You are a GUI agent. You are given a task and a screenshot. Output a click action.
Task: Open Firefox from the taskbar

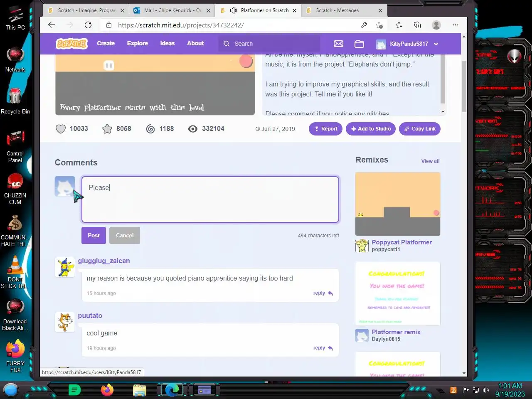[107, 390]
